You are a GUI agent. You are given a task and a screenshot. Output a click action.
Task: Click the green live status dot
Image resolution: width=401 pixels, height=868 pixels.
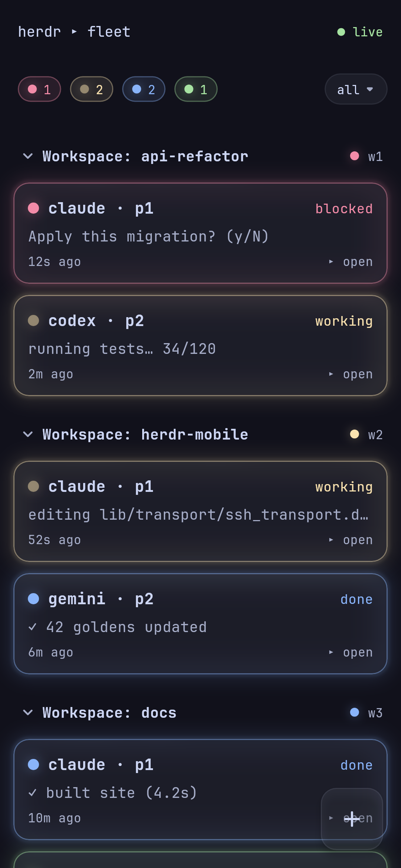(x=341, y=32)
